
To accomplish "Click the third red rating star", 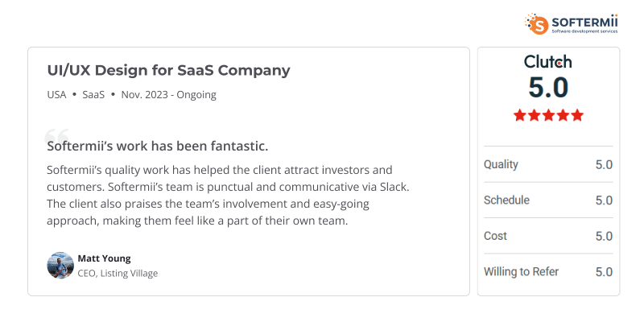I will [548, 115].
